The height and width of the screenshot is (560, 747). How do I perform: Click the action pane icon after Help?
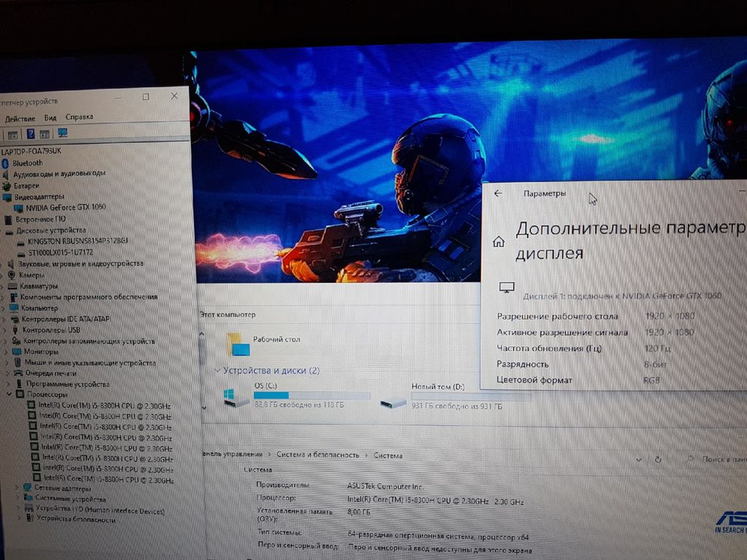pyautogui.click(x=44, y=134)
